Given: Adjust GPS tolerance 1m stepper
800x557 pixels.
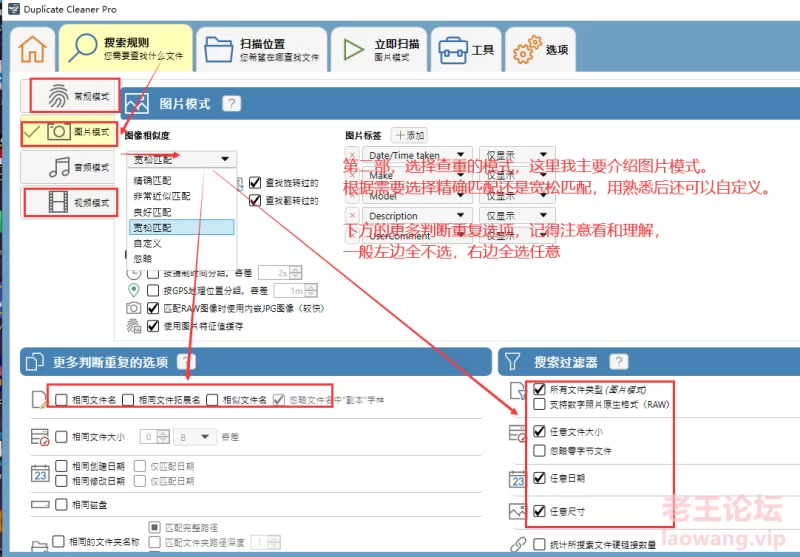Looking at the screenshot, I should [x=311, y=291].
